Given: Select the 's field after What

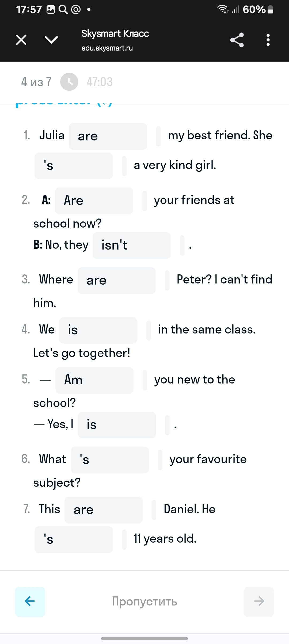Looking at the screenshot, I should (110, 460).
